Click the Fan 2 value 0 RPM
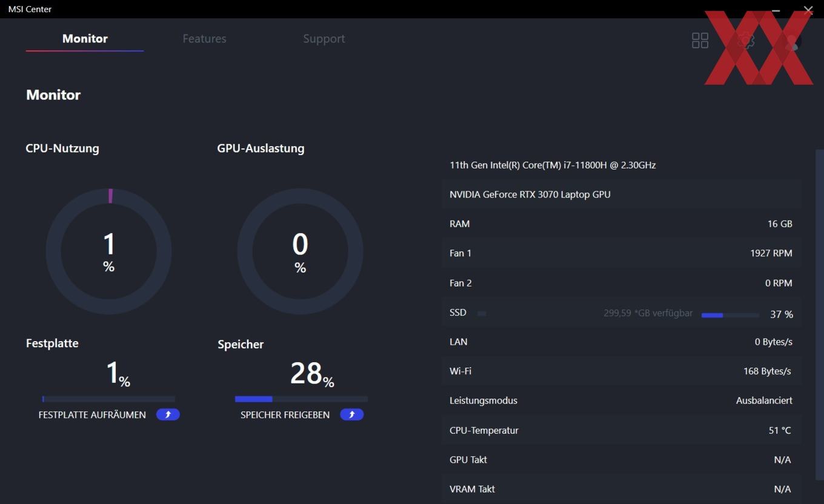 (x=779, y=283)
